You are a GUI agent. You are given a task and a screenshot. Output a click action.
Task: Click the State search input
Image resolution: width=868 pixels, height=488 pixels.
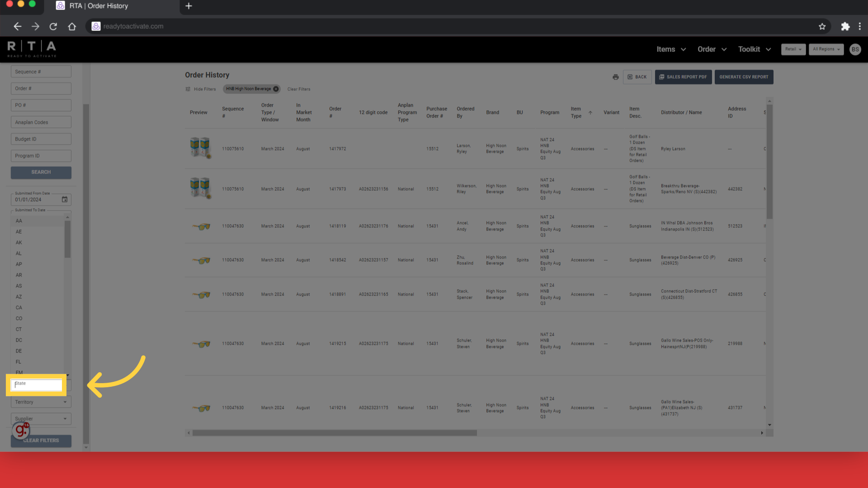(x=36, y=385)
